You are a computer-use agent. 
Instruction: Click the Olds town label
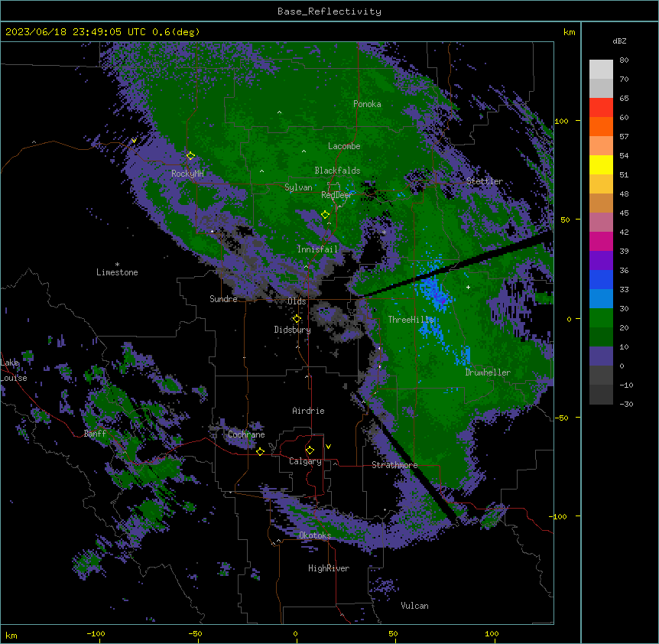[x=297, y=301]
